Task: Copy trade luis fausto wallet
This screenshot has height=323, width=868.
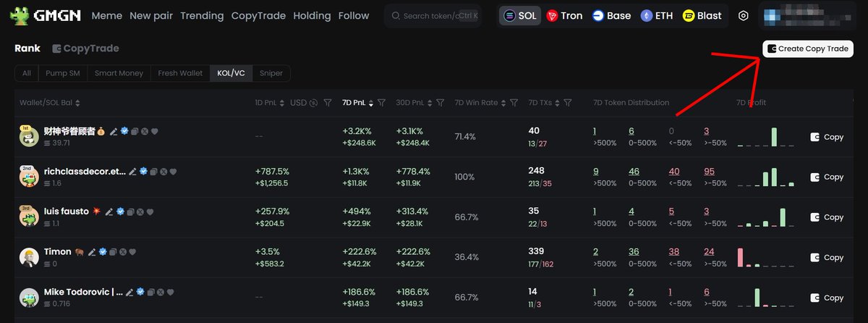Action: 827,217
